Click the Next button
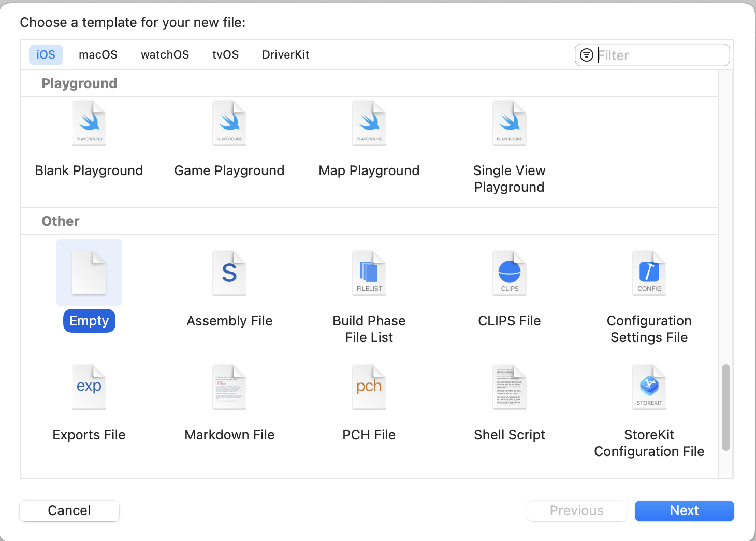Image resolution: width=756 pixels, height=541 pixels. point(685,510)
